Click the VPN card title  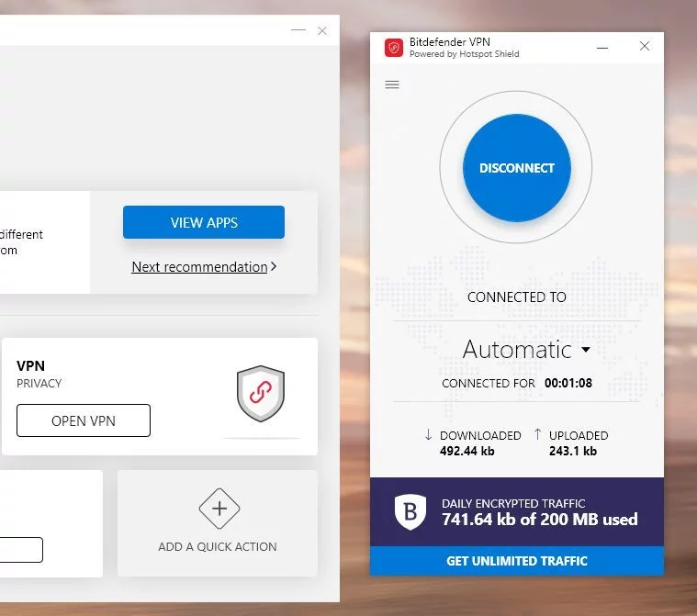tap(30, 365)
